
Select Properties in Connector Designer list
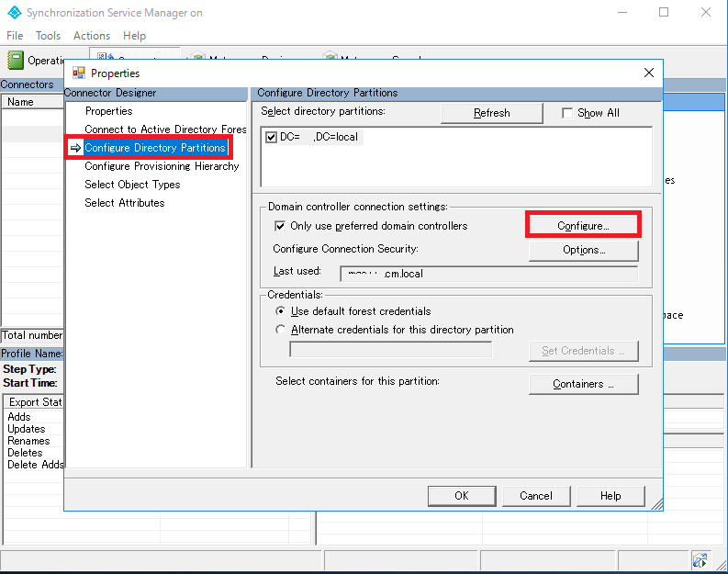point(109,111)
